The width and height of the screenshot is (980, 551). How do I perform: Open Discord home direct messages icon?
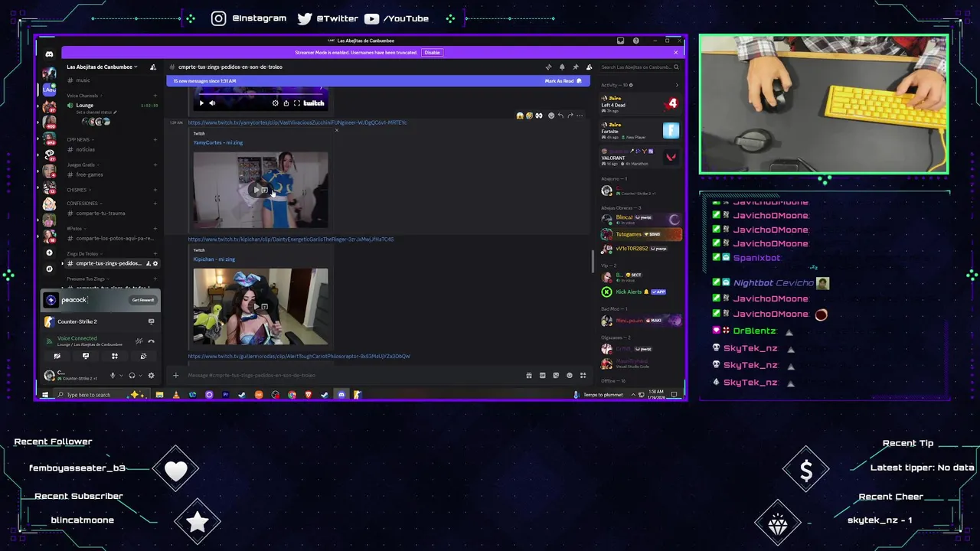tap(49, 54)
